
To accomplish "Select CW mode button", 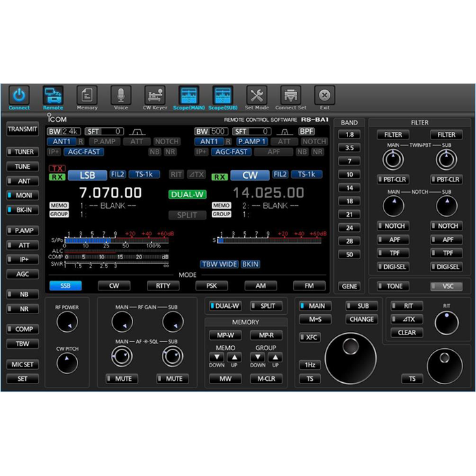I will [x=114, y=286].
